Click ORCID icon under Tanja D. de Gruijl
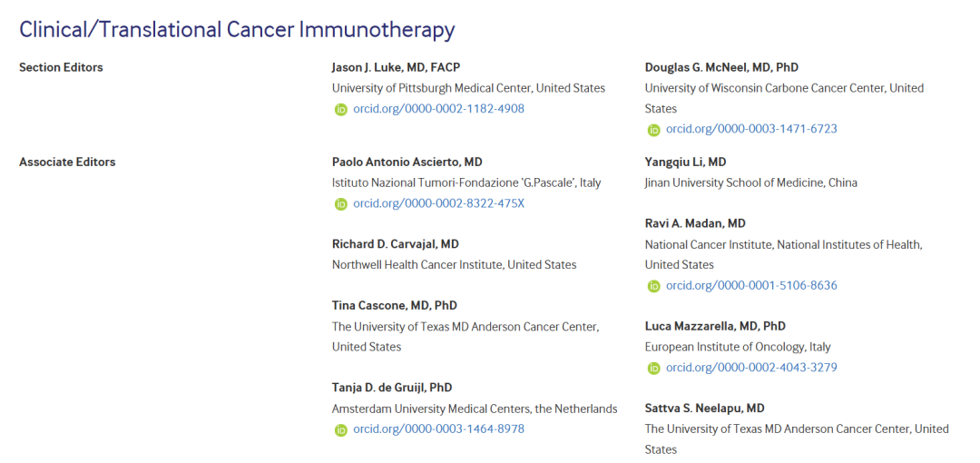The width and height of the screenshot is (980, 463). point(340,429)
